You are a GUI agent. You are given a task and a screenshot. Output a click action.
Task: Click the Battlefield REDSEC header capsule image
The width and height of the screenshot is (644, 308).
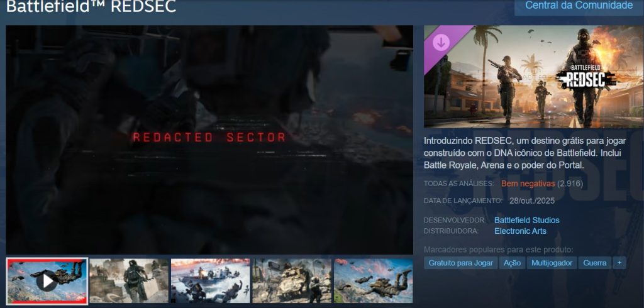pos(533,77)
